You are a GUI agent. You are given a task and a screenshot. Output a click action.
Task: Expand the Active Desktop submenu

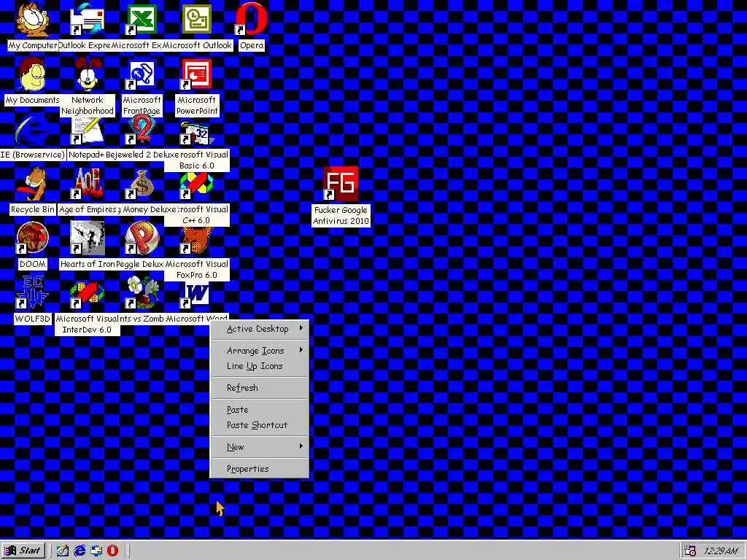coord(260,329)
